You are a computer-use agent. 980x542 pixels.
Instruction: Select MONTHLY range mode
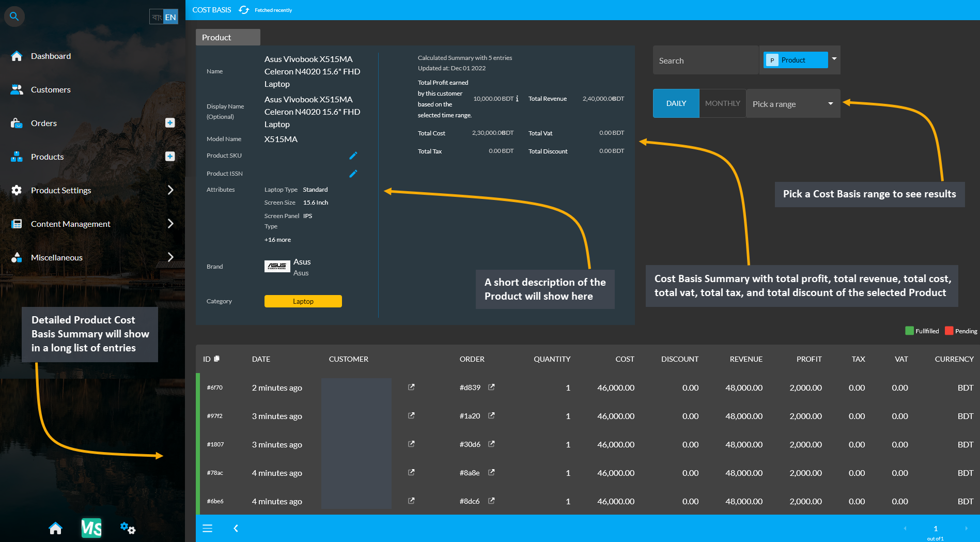722,103
